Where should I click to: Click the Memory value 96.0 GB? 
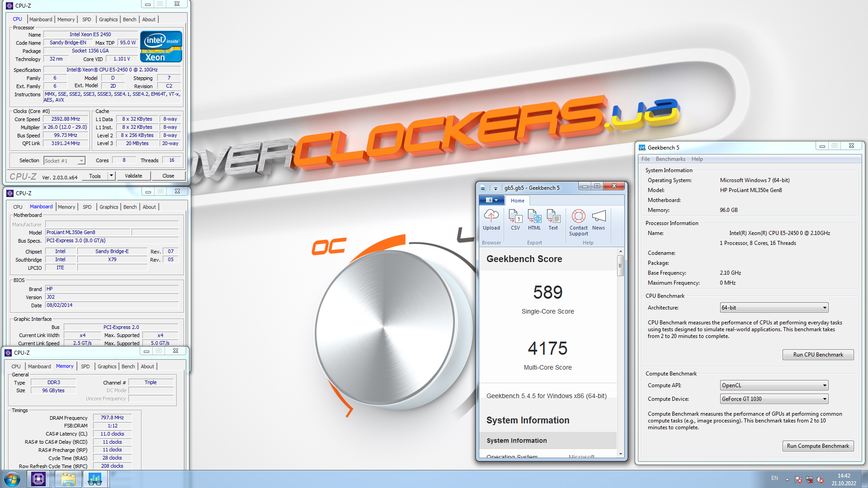pyautogui.click(x=729, y=210)
